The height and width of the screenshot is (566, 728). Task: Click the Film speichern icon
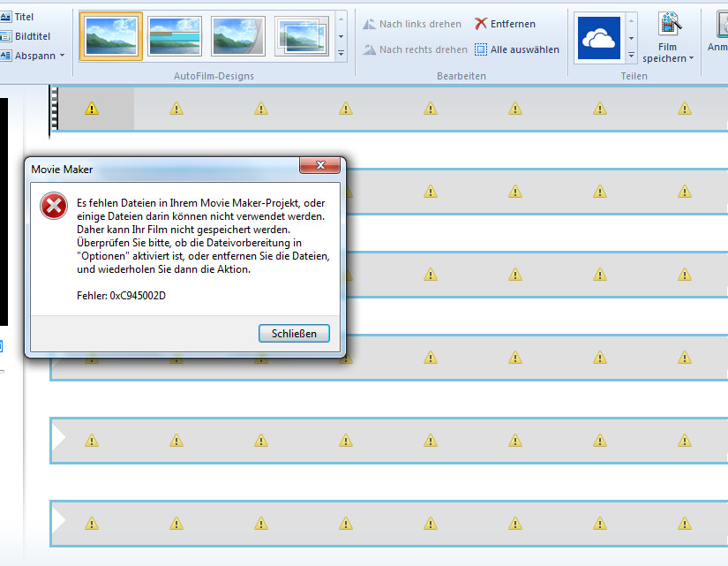coord(669,24)
